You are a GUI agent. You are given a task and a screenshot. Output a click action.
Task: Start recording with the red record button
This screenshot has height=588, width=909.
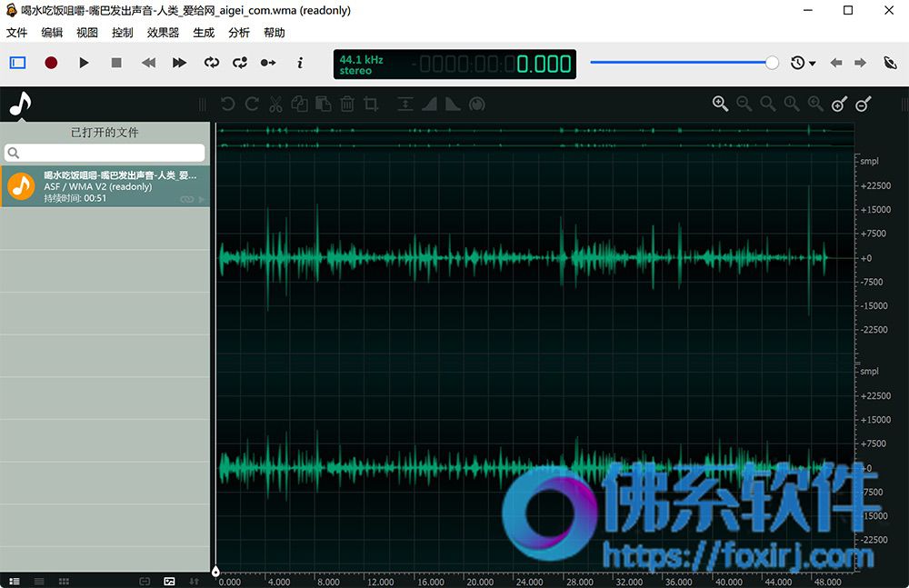51,63
